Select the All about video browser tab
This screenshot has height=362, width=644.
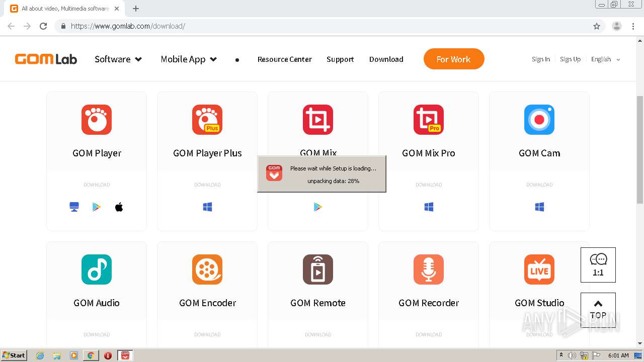[65, 9]
